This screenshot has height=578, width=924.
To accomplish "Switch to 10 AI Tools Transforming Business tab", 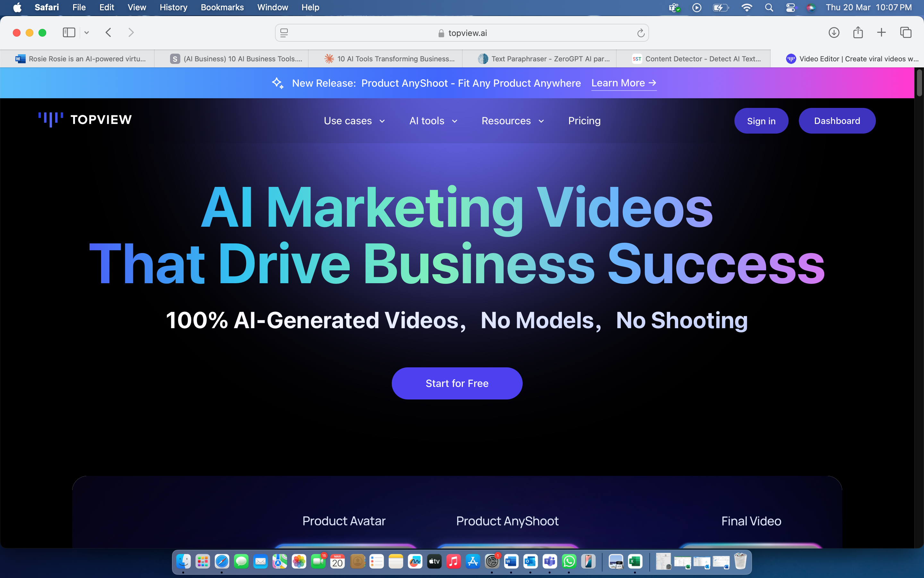I will tap(385, 58).
